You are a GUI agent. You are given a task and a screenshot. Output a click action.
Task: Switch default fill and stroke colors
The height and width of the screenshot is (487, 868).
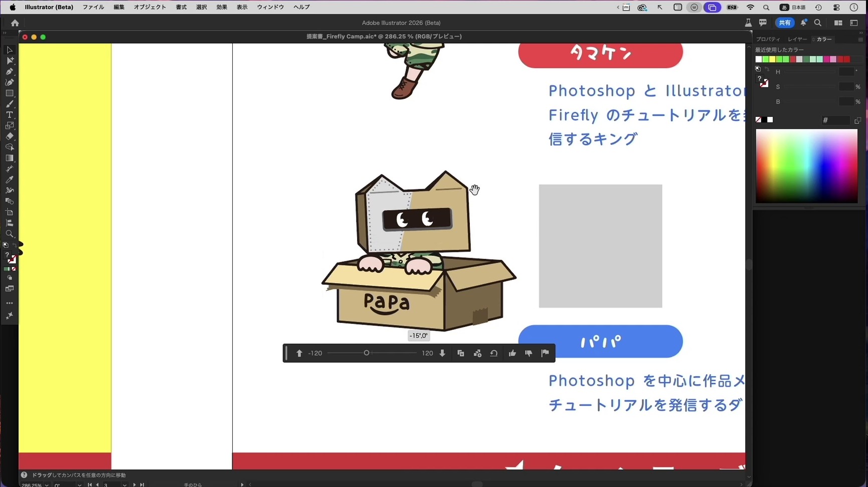(14, 244)
